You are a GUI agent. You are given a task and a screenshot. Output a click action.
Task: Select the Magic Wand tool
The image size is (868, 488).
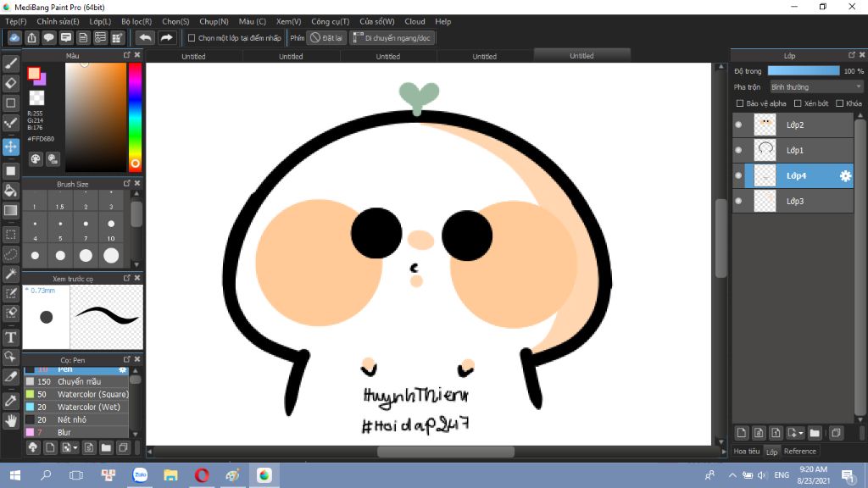pos(10,274)
